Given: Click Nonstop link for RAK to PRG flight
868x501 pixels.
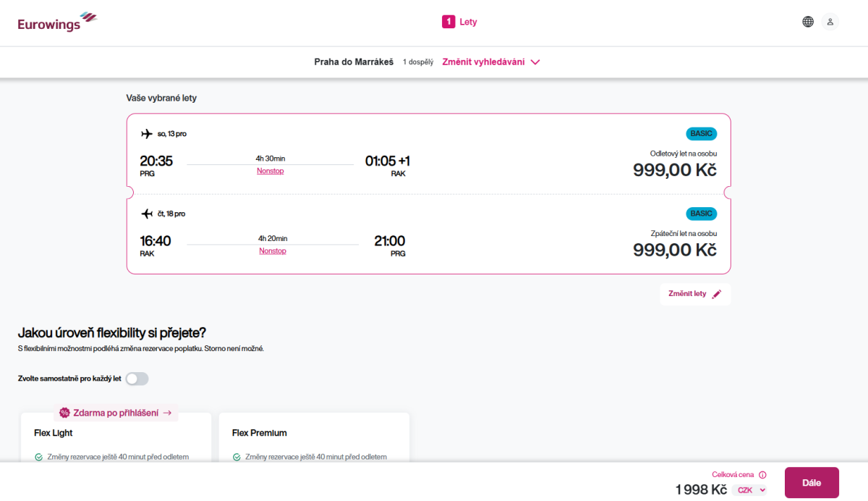Looking at the screenshot, I should coord(273,250).
